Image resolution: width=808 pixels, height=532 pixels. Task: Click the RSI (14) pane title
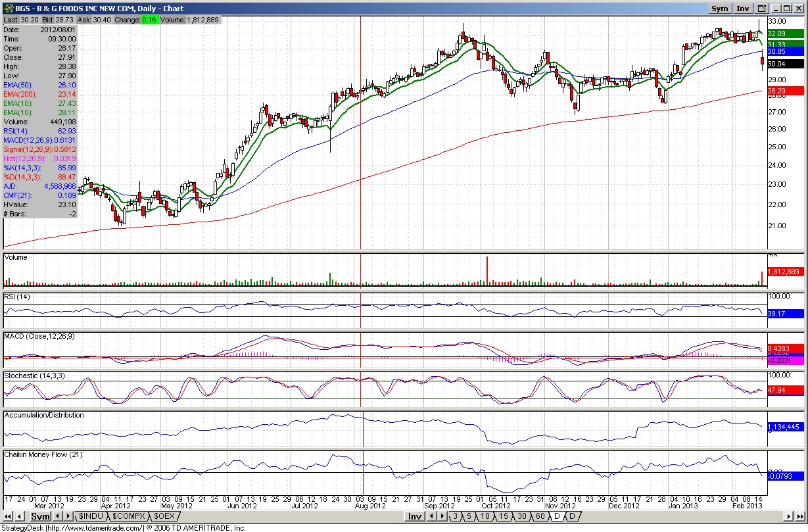(x=17, y=297)
